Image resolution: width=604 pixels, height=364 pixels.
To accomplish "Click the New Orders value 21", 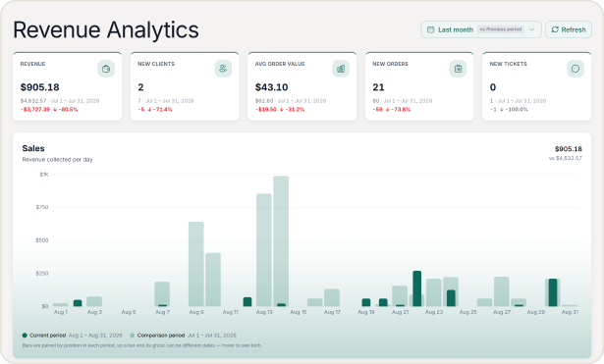I will pyautogui.click(x=378, y=87).
